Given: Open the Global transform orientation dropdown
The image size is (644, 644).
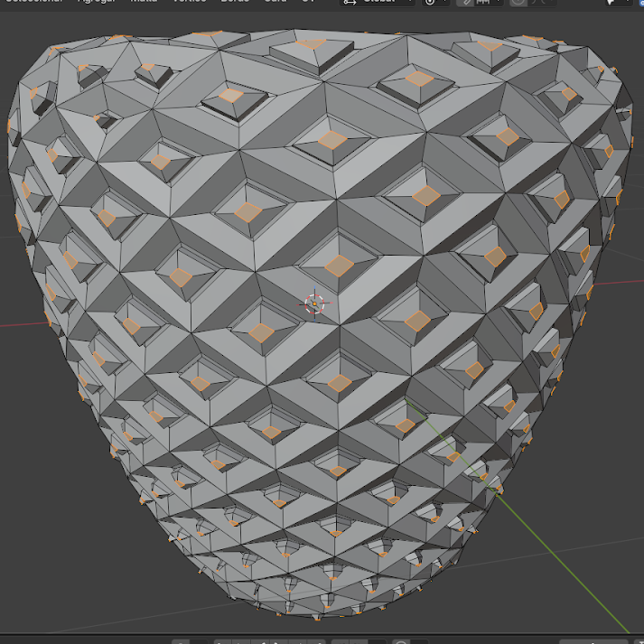Looking at the screenshot, I should pyautogui.click(x=377, y=2).
